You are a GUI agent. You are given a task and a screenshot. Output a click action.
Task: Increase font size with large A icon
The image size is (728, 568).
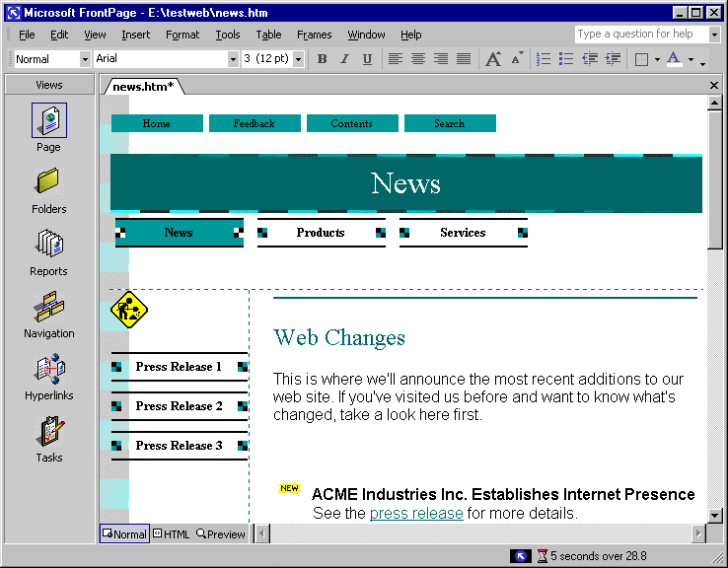[x=493, y=59]
